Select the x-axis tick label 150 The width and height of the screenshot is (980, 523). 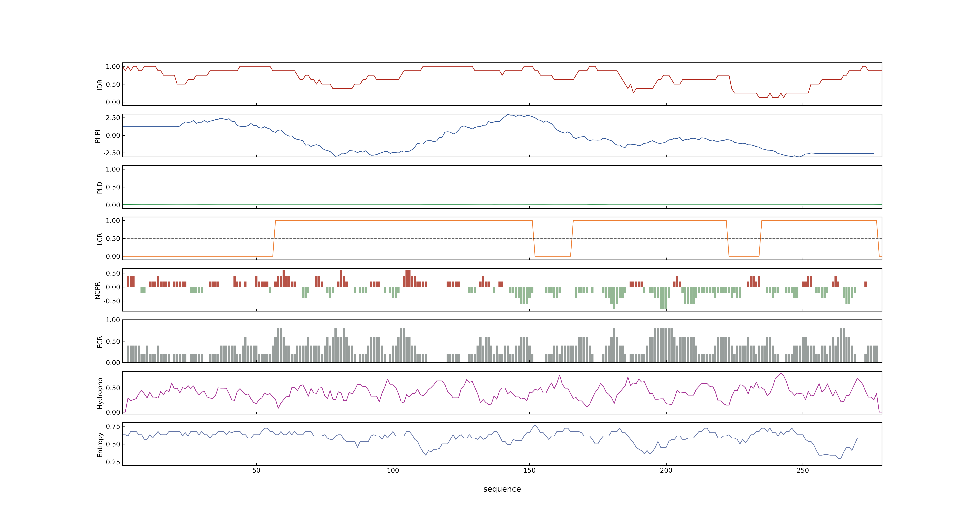[530, 470]
